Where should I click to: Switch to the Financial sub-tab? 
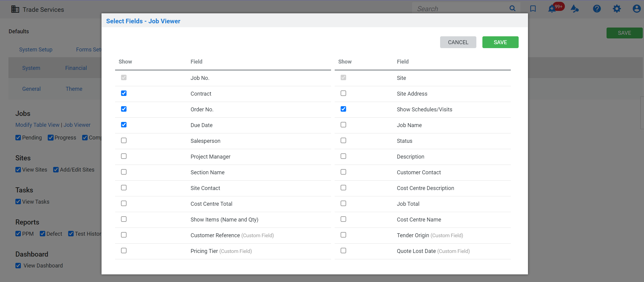pos(76,68)
